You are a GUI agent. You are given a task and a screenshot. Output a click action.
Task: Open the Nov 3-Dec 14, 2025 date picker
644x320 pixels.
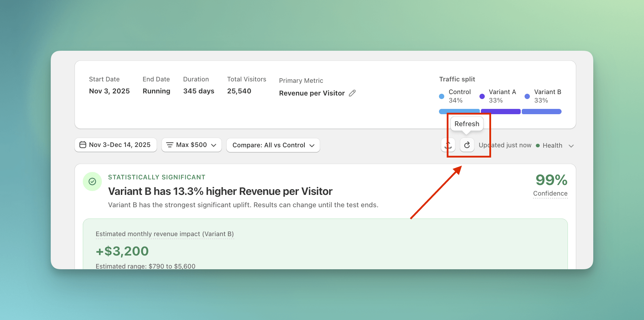tap(116, 145)
